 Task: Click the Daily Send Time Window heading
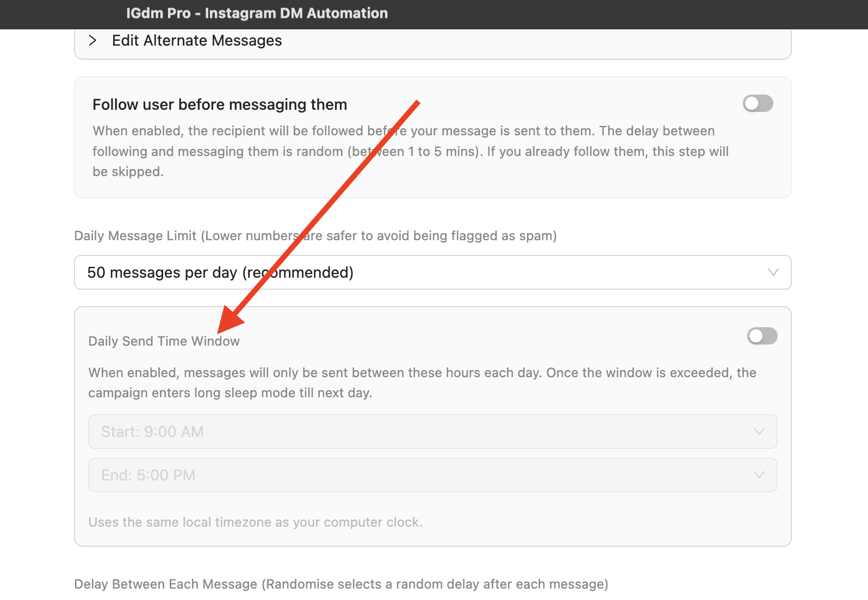point(164,341)
